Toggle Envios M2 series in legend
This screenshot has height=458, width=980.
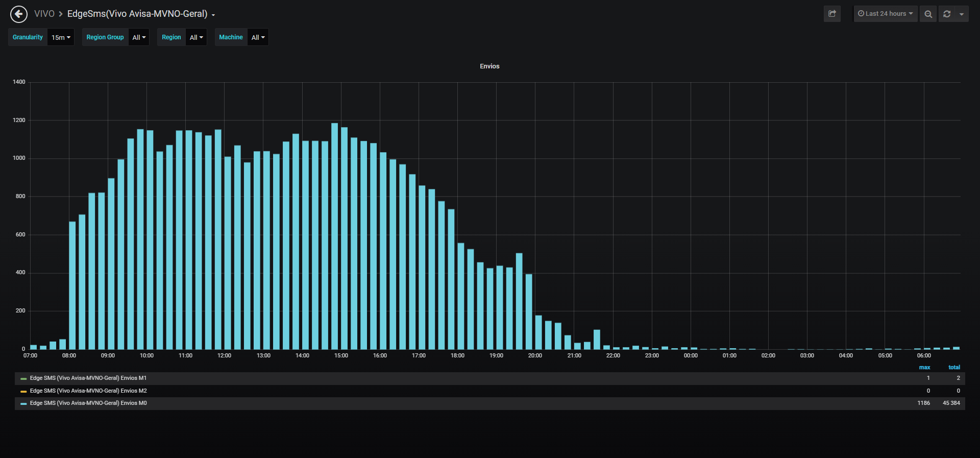[88, 391]
